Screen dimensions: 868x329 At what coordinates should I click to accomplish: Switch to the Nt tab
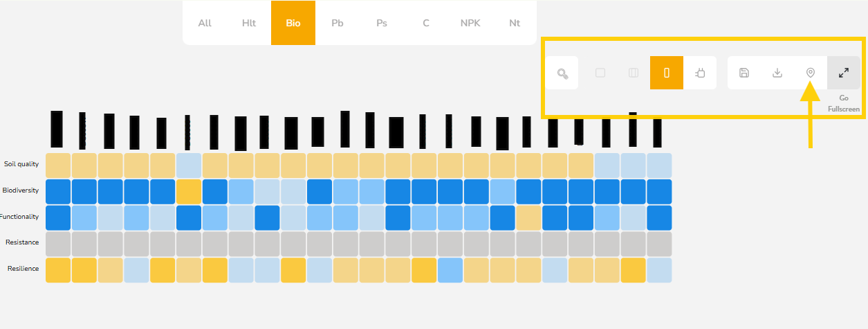tap(515, 23)
